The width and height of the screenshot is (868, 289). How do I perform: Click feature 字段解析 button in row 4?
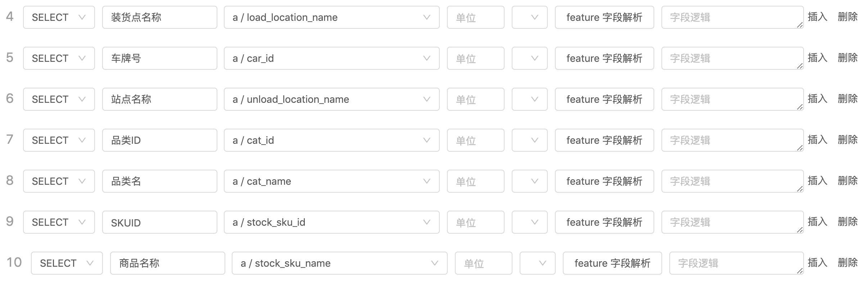pos(604,17)
